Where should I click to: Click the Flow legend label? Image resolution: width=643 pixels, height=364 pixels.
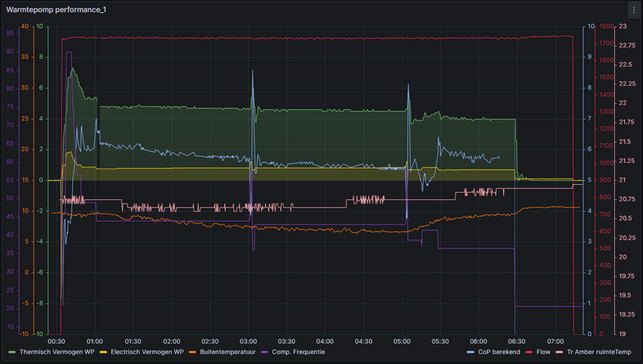click(x=544, y=352)
